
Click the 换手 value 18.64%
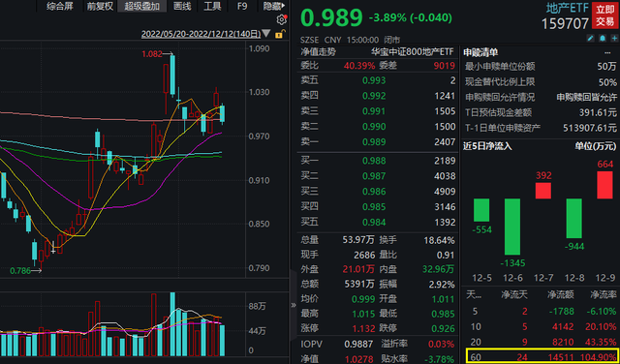(439, 240)
